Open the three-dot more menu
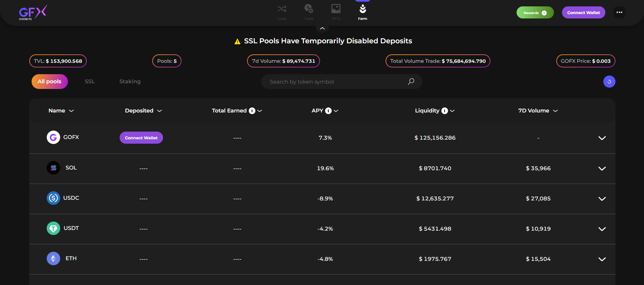The image size is (644, 285). [x=619, y=12]
